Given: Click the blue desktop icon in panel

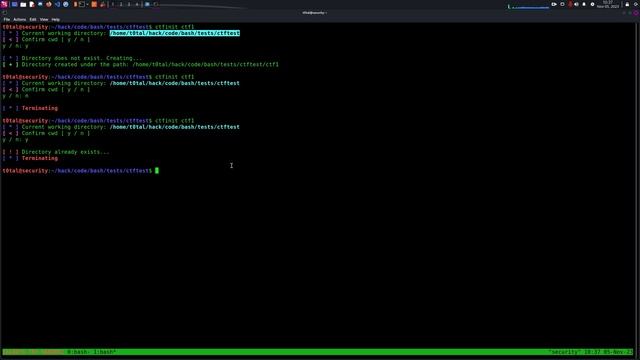Looking at the screenshot, I should [x=14, y=4].
